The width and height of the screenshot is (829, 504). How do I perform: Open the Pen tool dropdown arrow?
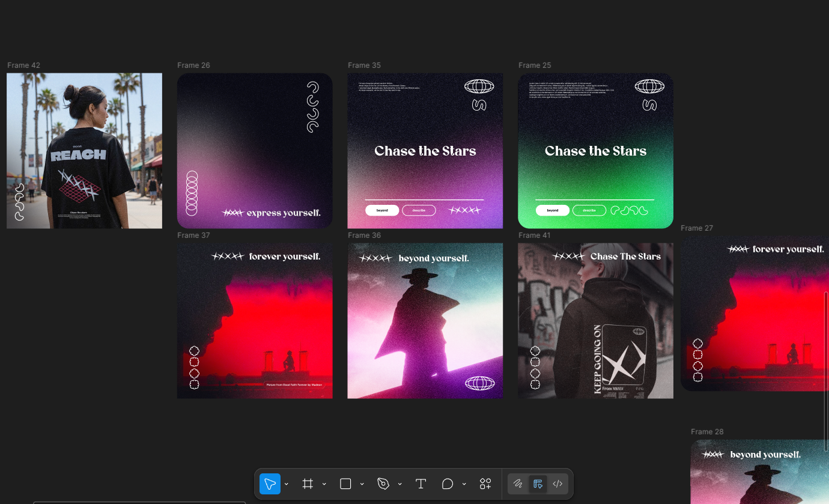coord(399,484)
